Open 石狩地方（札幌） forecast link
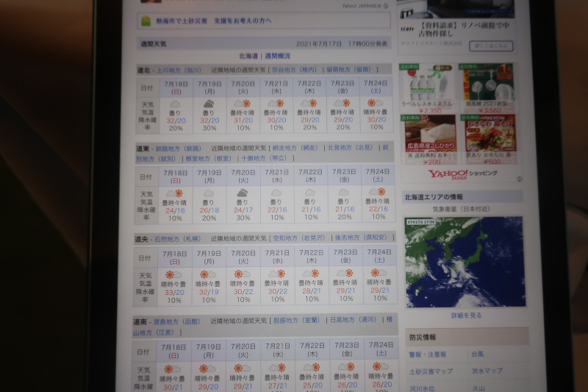The width and height of the screenshot is (588, 392). pos(176,239)
